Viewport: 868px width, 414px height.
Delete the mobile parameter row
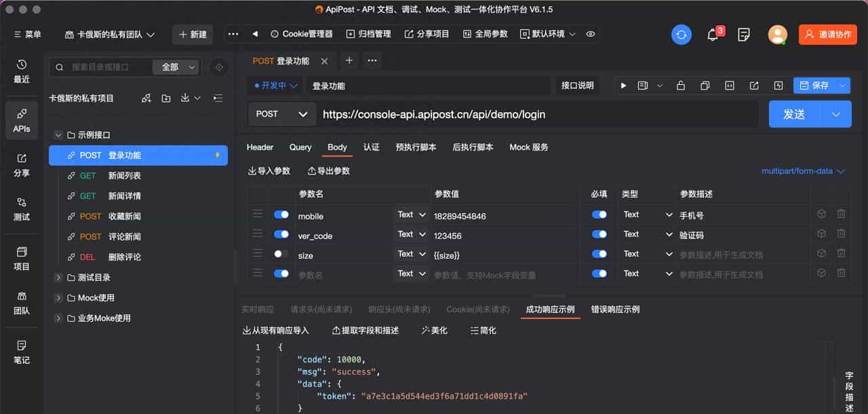(841, 214)
